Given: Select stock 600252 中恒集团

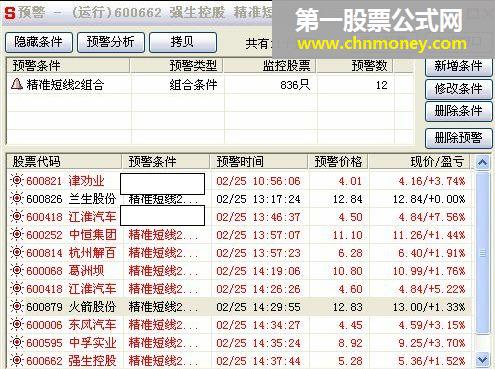Looking at the screenshot, I should point(71,235).
